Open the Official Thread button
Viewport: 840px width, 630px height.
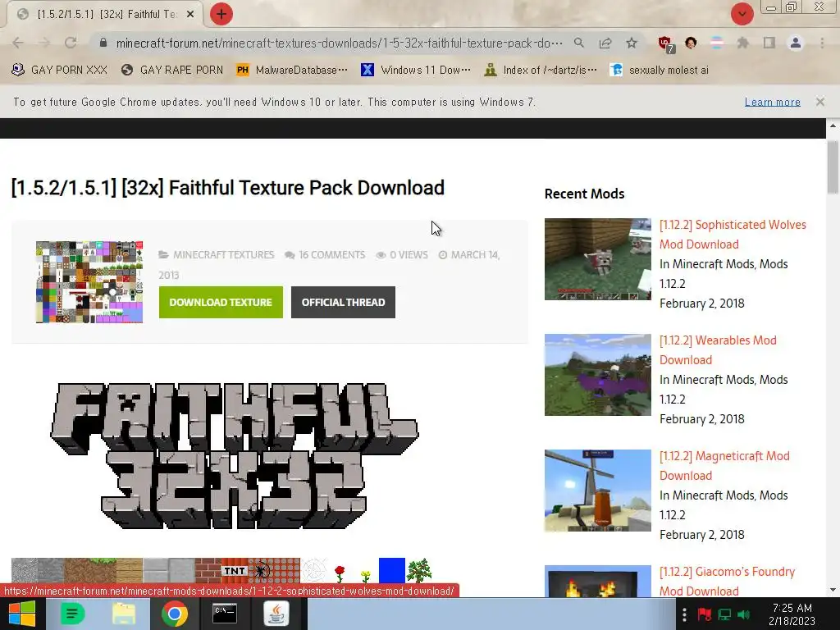[x=343, y=302]
